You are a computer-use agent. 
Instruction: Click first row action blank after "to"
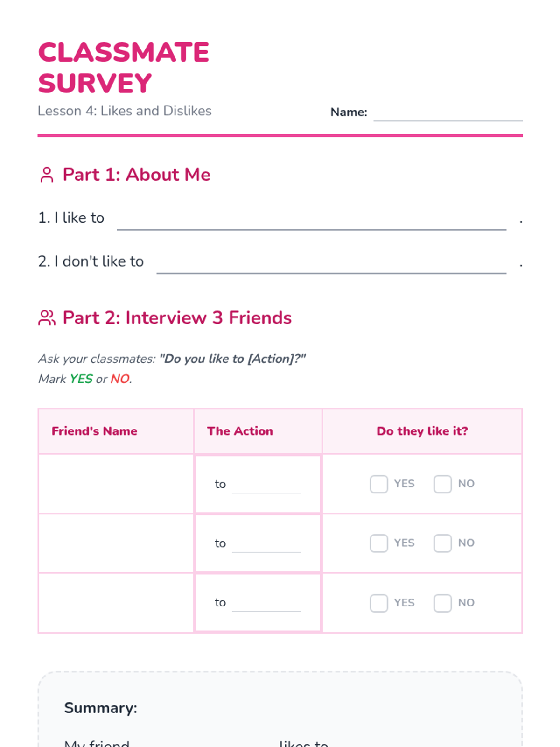point(266,486)
